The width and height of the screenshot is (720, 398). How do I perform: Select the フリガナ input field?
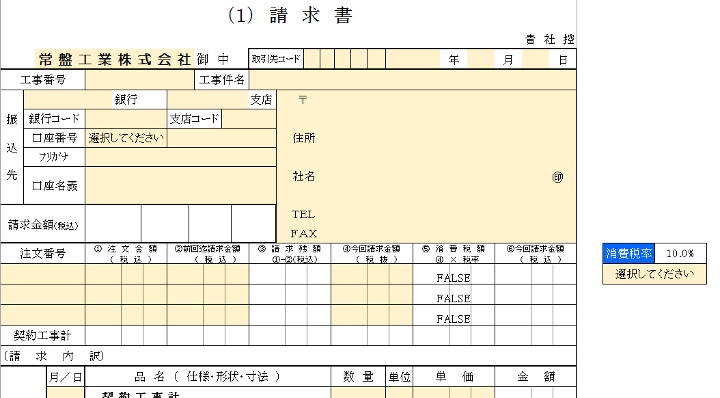(180, 157)
